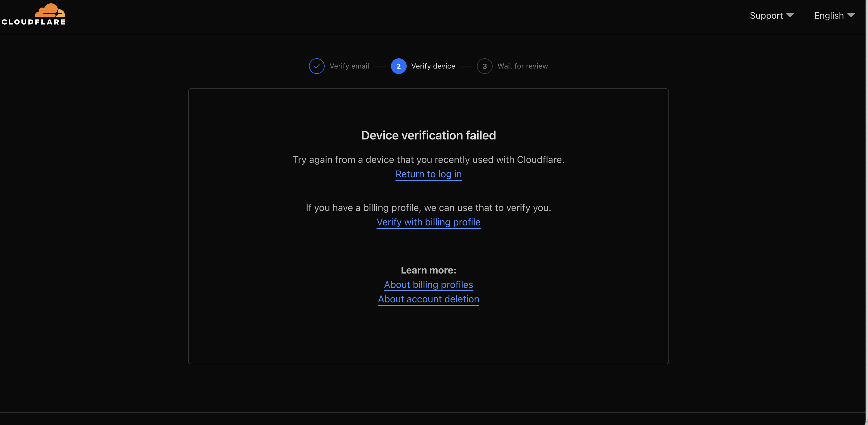868x425 pixels.
Task: Click the step 2 blue circle
Action: pyautogui.click(x=398, y=66)
